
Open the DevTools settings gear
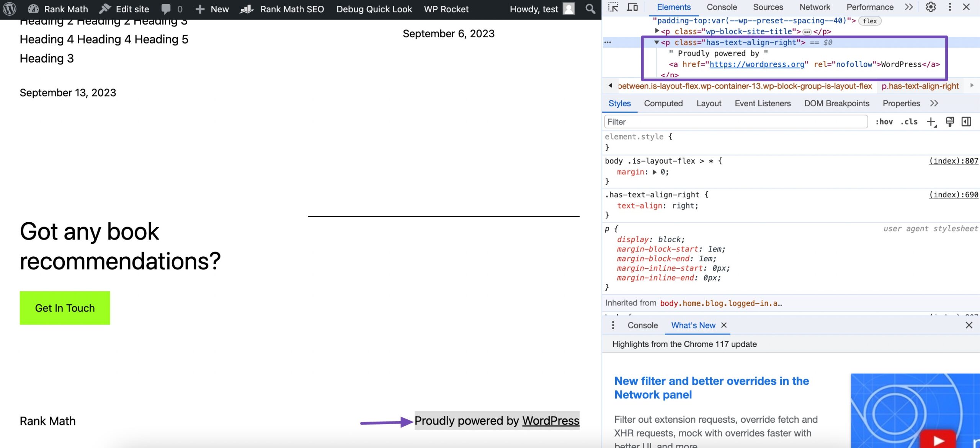(x=931, y=7)
